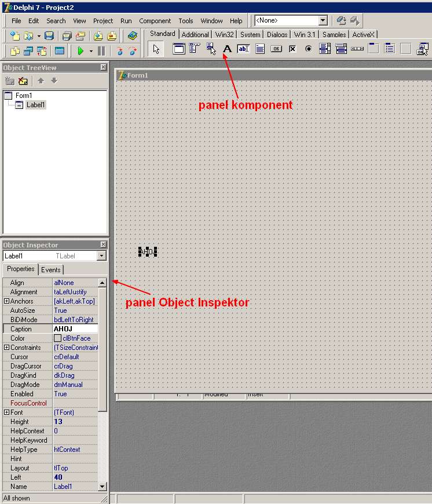Select the ListBox component icon
The height and width of the screenshot is (504, 432).
point(325,49)
